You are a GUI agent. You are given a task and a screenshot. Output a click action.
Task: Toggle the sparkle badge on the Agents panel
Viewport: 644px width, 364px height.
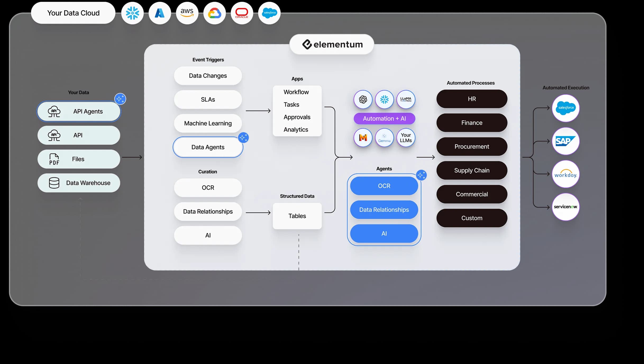[422, 175]
